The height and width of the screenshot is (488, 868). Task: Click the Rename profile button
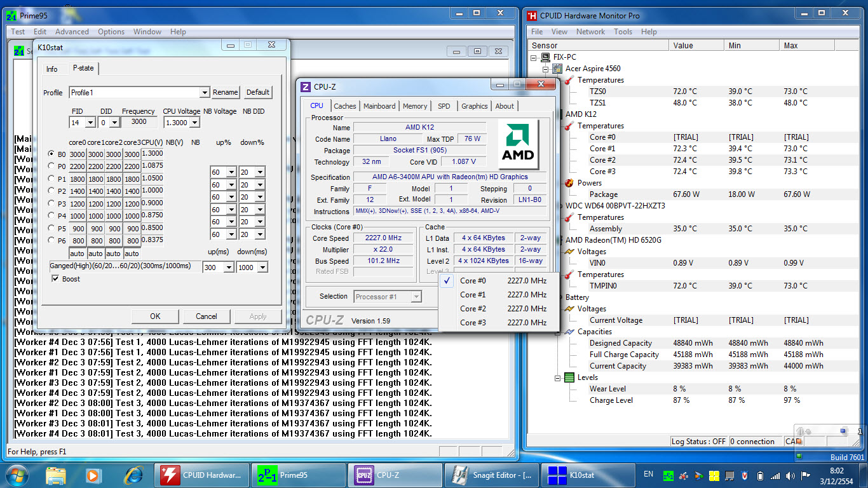tap(225, 92)
